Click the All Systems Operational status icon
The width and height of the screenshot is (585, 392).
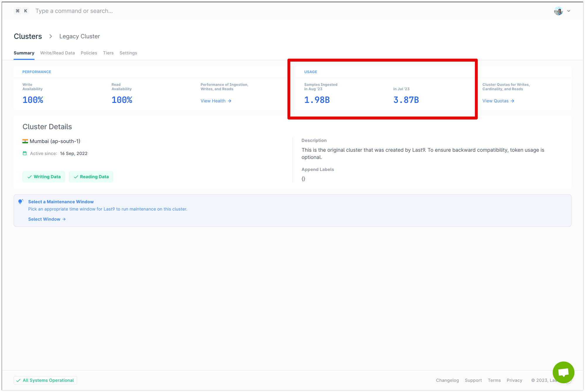19,380
